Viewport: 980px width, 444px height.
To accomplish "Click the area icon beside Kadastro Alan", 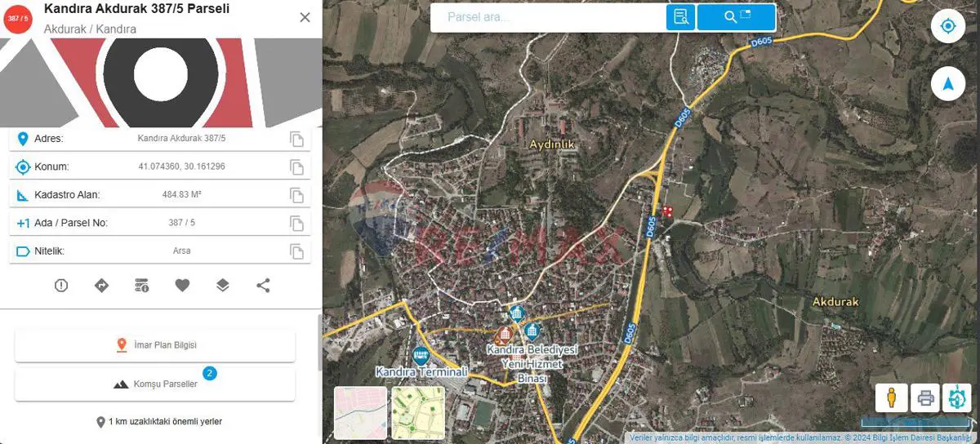I will [23, 196].
